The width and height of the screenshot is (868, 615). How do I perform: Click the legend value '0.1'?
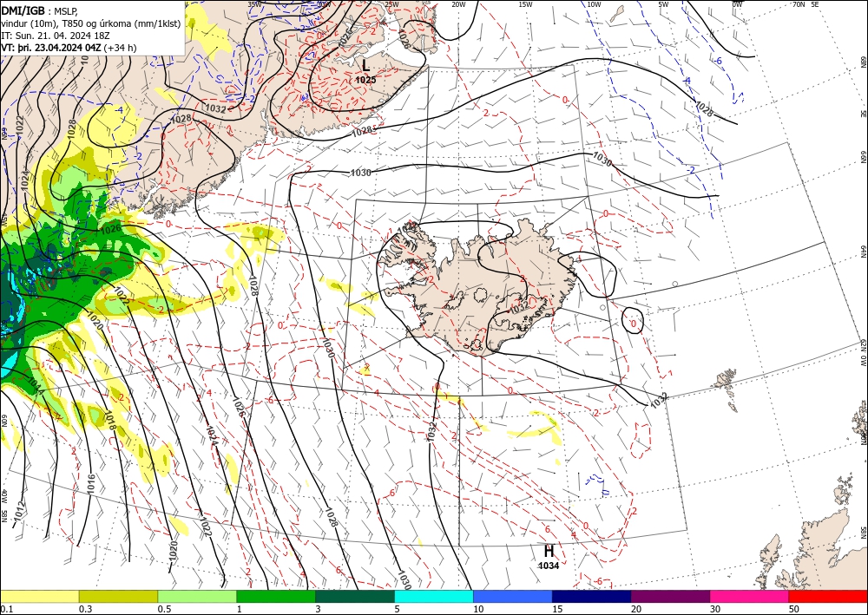point(5,609)
